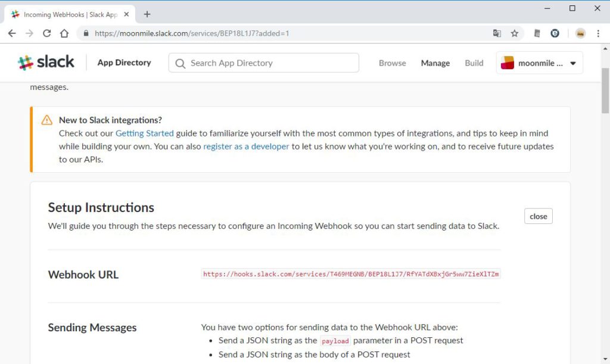Select the Manage menu item
The image size is (610, 364).
435,63
